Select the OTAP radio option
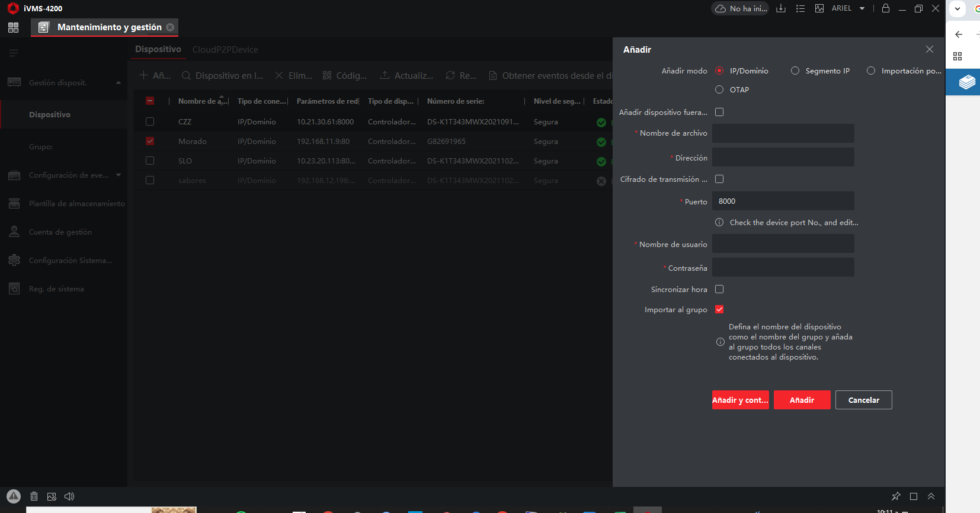The image size is (980, 513). pyautogui.click(x=719, y=90)
